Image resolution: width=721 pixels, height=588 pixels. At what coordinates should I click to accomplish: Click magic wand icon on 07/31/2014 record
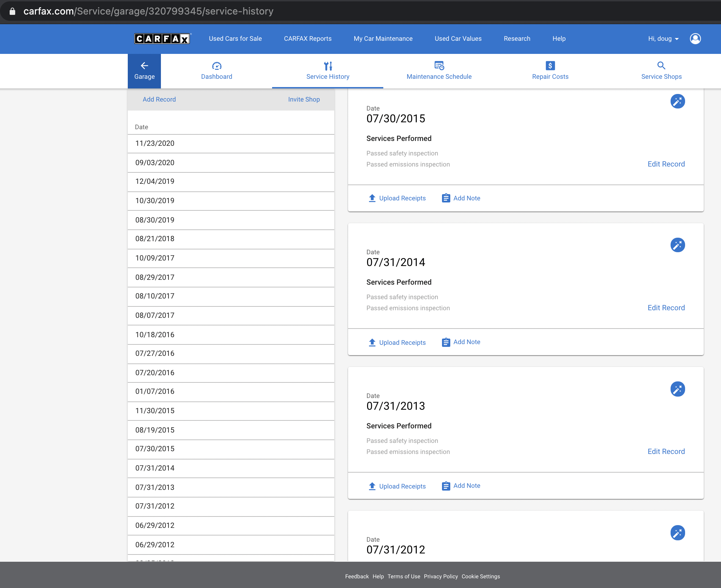tap(677, 245)
